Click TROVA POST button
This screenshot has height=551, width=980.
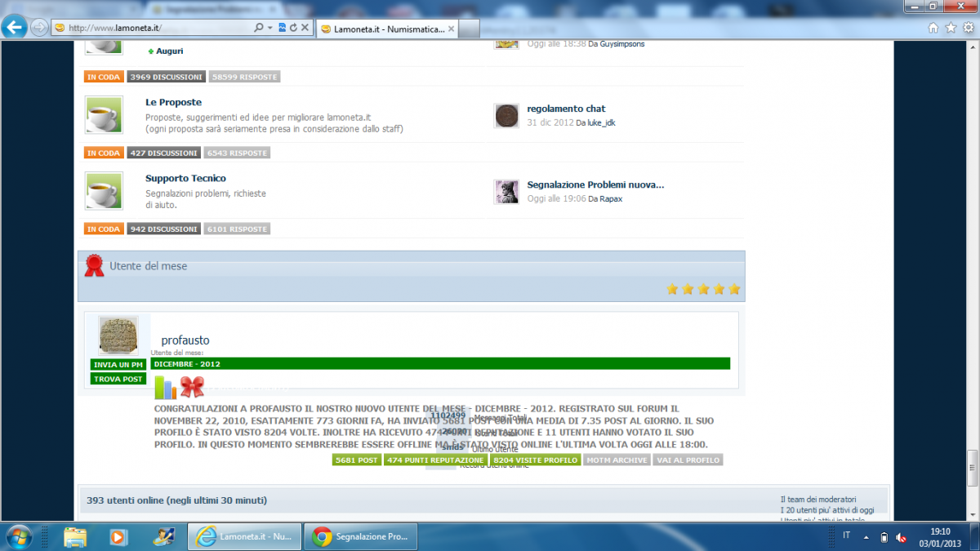(x=118, y=379)
